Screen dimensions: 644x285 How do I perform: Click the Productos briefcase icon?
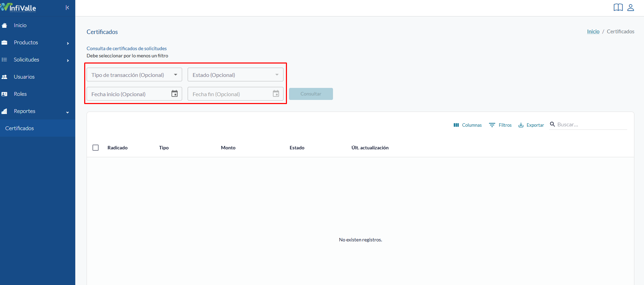pos(4,43)
